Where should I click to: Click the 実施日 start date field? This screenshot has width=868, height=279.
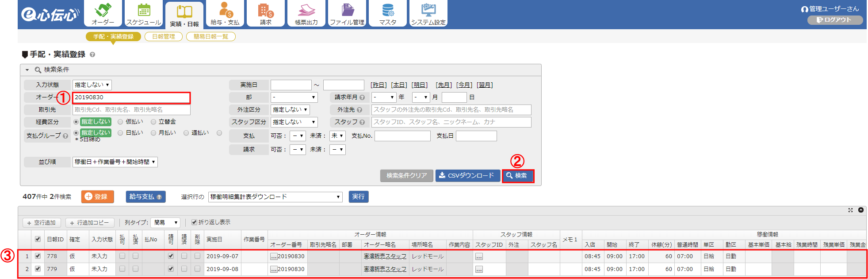(291, 85)
